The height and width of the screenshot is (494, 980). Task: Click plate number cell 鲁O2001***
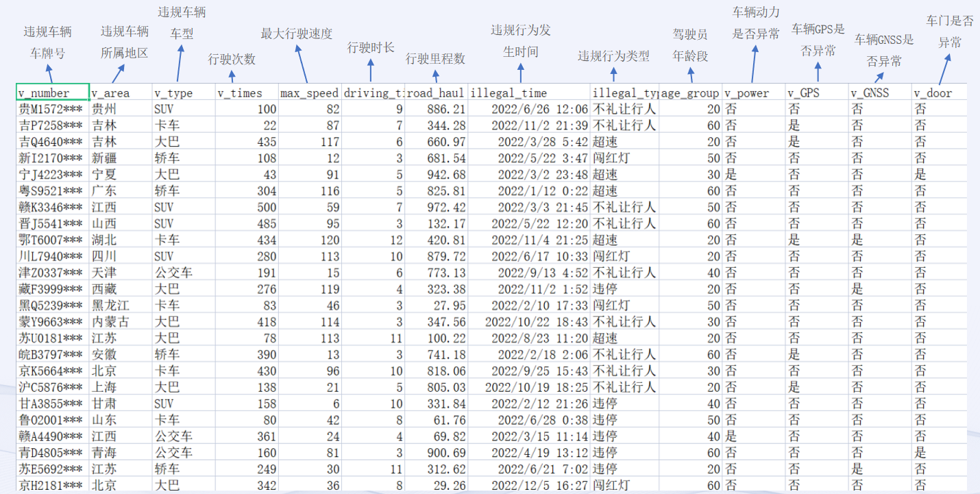pyautogui.click(x=53, y=420)
